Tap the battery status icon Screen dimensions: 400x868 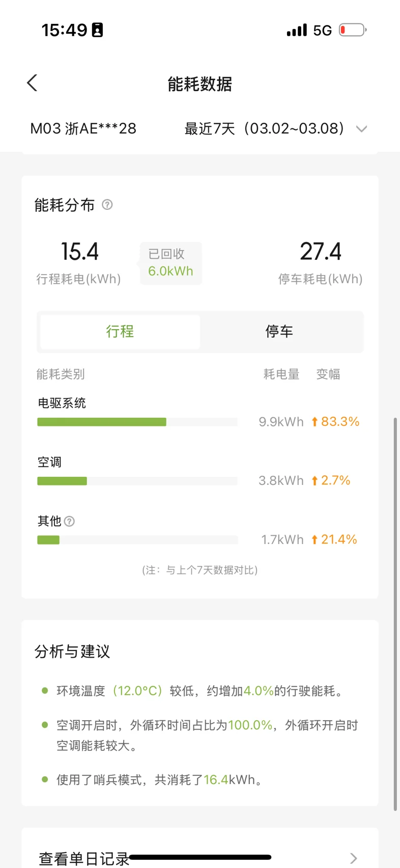pos(352,30)
